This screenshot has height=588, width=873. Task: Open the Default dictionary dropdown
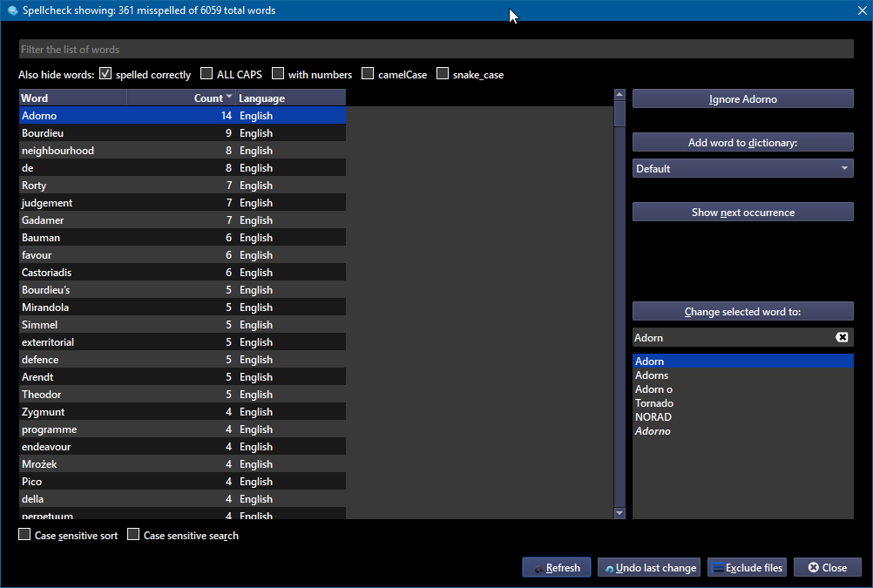pos(742,168)
